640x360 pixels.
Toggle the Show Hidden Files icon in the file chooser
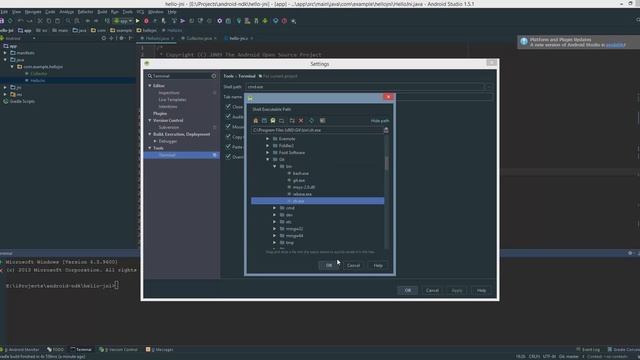(322, 121)
